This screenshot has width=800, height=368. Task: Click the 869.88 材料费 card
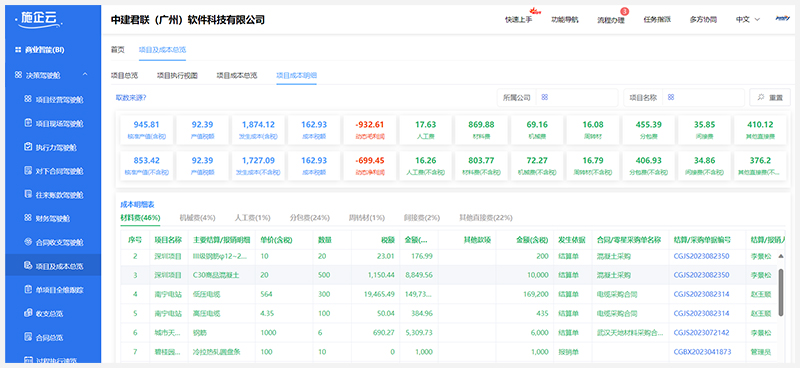[482, 130]
